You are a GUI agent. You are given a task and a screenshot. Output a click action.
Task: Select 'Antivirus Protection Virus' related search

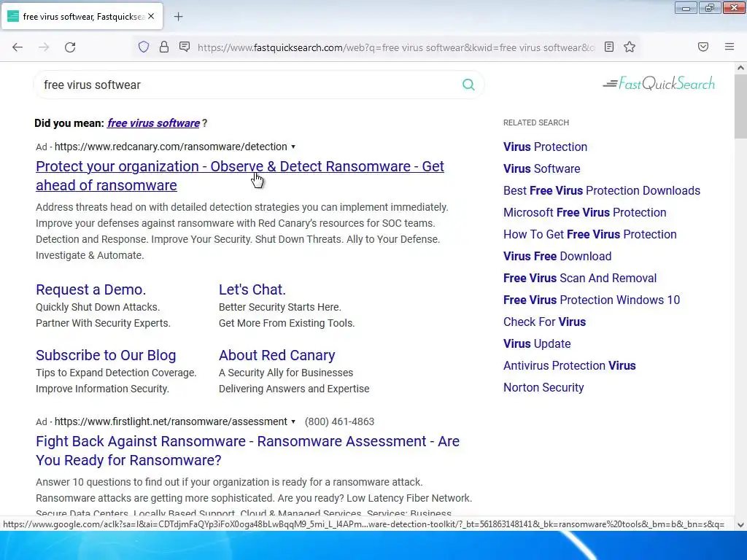[x=569, y=366]
